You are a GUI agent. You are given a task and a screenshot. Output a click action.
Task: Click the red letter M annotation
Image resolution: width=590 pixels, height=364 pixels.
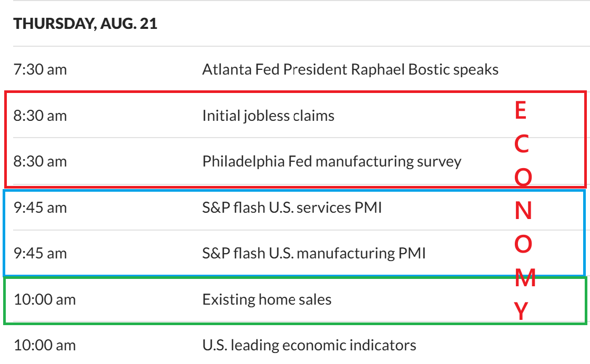[x=525, y=278]
